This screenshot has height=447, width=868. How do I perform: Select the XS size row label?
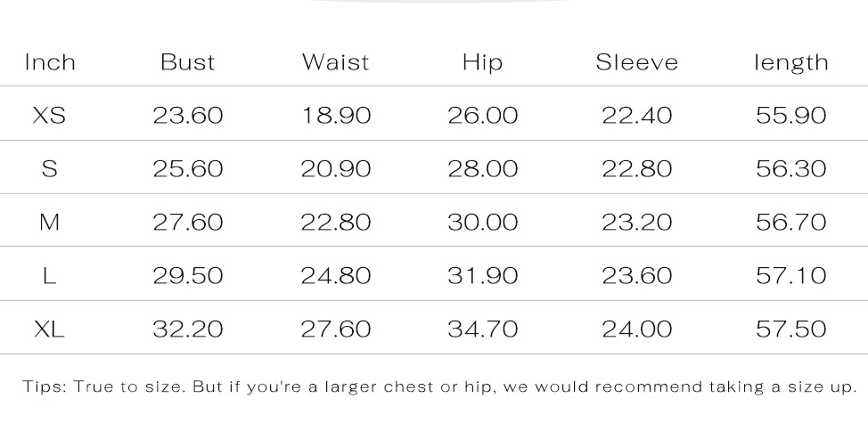tap(50, 116)
